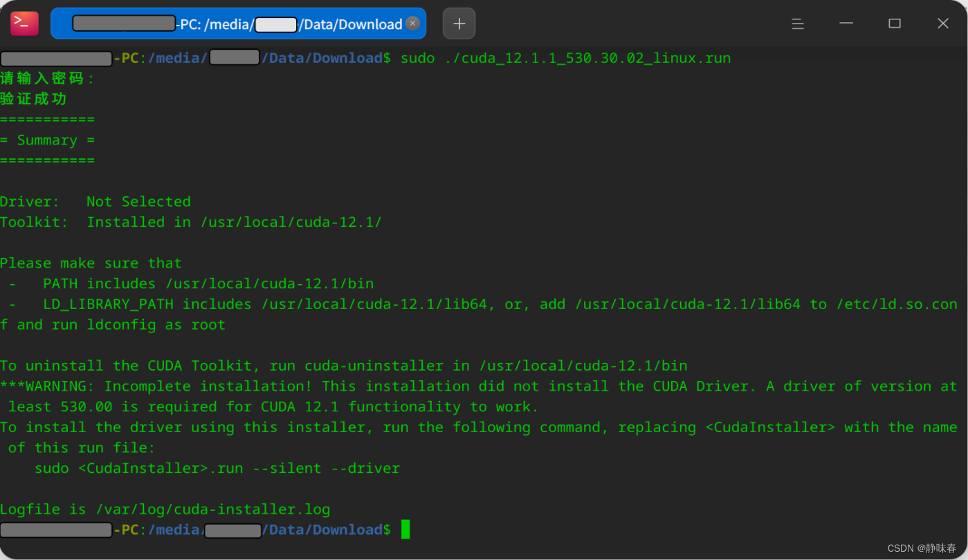Open the hamburger menu in the title bar
The width and height of the screenshot is (968, 560).
[797, 24]
